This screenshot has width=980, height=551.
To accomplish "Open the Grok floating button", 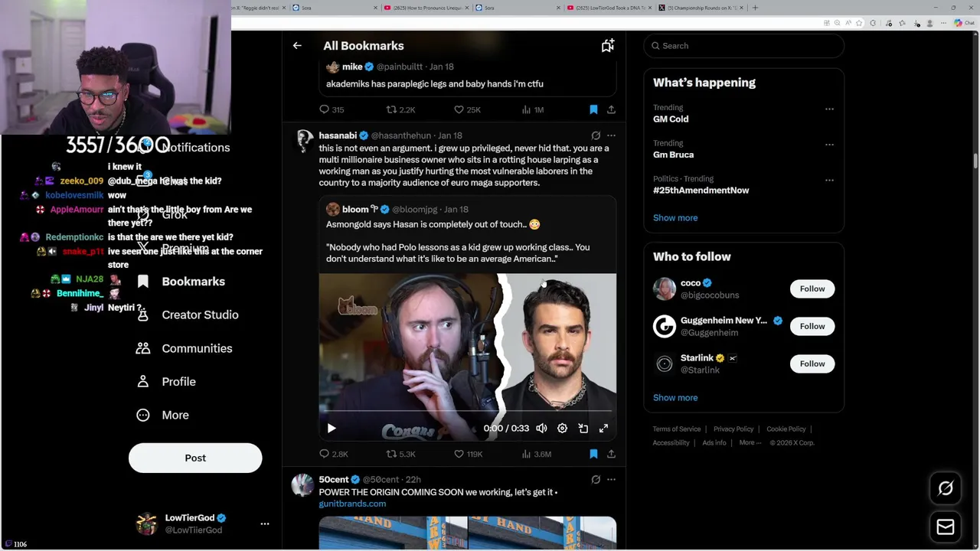I will [946, 488].
